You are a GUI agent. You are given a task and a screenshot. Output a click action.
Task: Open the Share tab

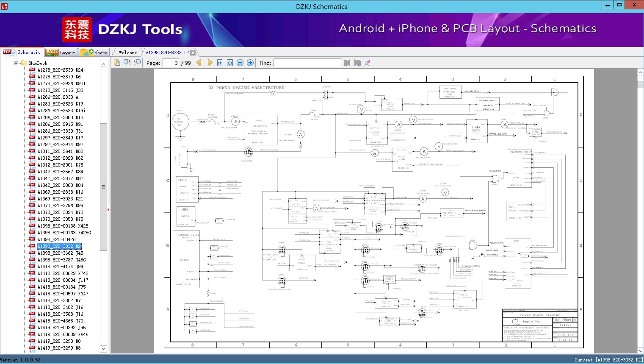coord(94,52)
